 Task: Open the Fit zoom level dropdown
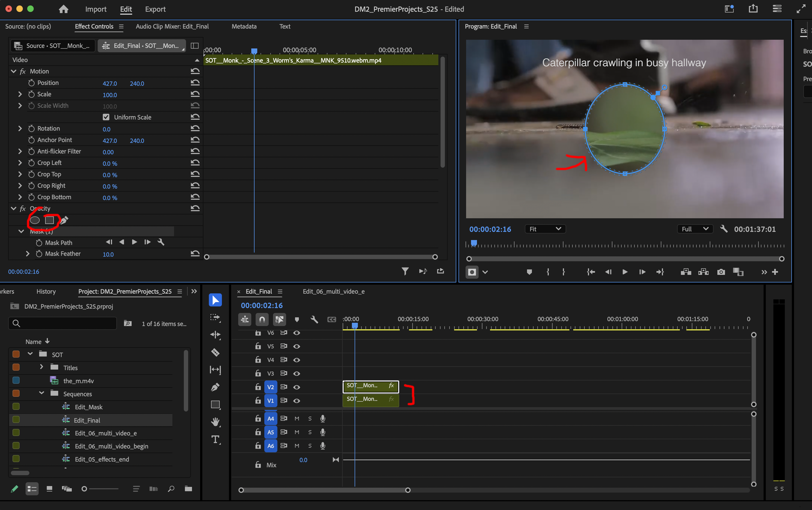coord(545,229)
